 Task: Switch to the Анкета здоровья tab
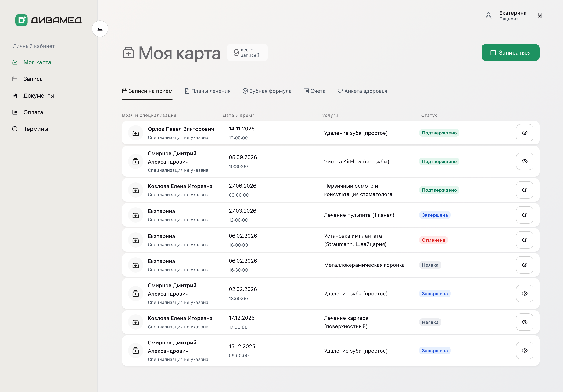coord(362,91)
